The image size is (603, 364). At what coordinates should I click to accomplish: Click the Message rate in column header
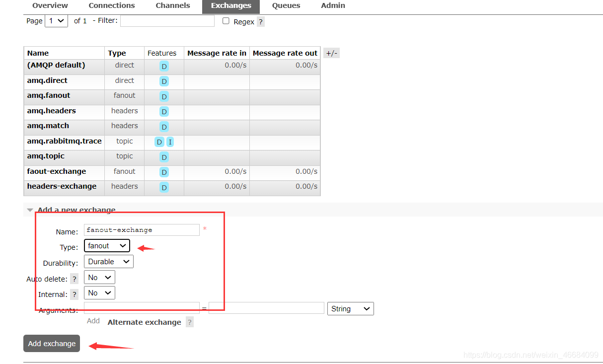tap(217, 53)
